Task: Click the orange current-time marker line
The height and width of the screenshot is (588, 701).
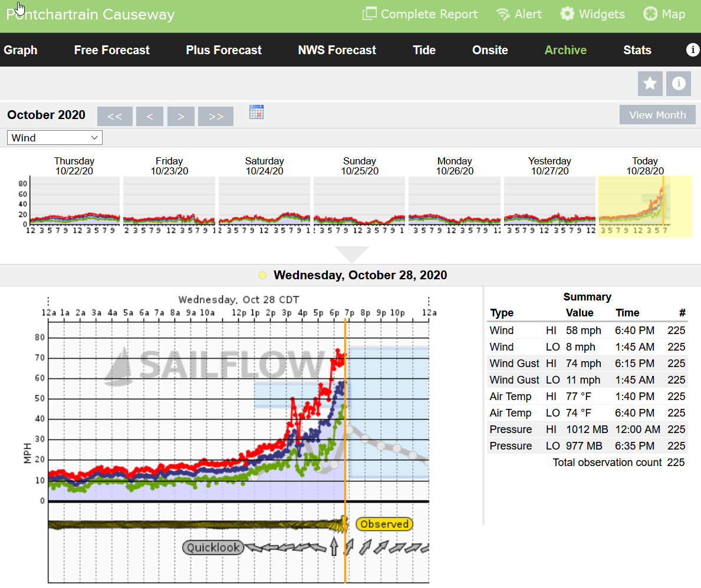Action: pyautogui.click(x=345, y=451)
